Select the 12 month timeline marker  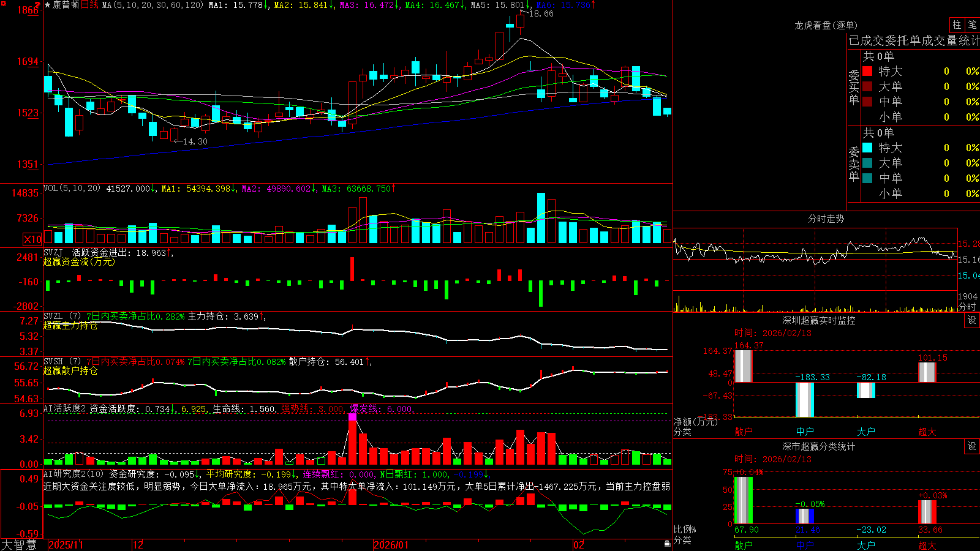pos(138,545)
